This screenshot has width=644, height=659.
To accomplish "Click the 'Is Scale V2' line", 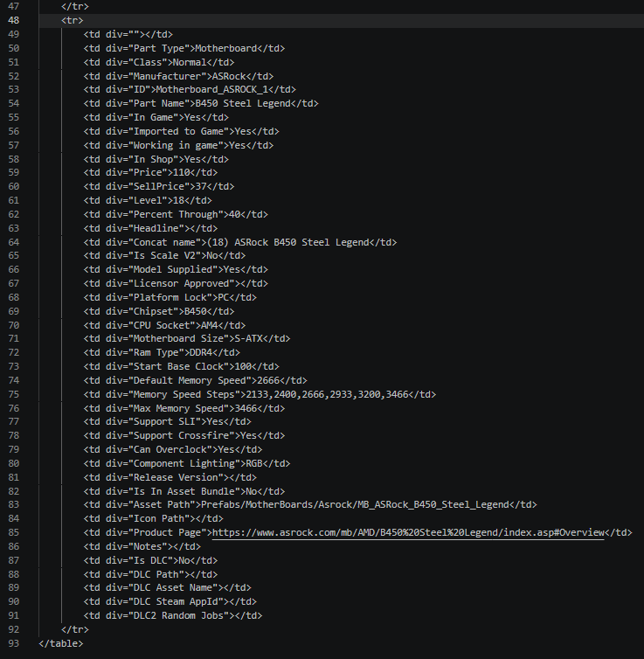I will [x=164, y=255].
